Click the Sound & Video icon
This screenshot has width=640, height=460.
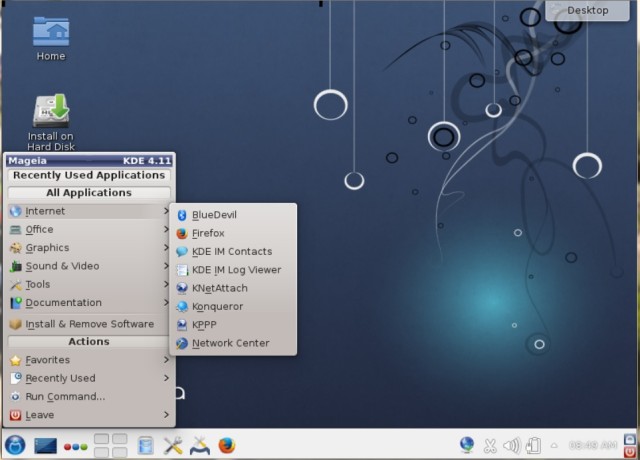(x=16, y=266)
